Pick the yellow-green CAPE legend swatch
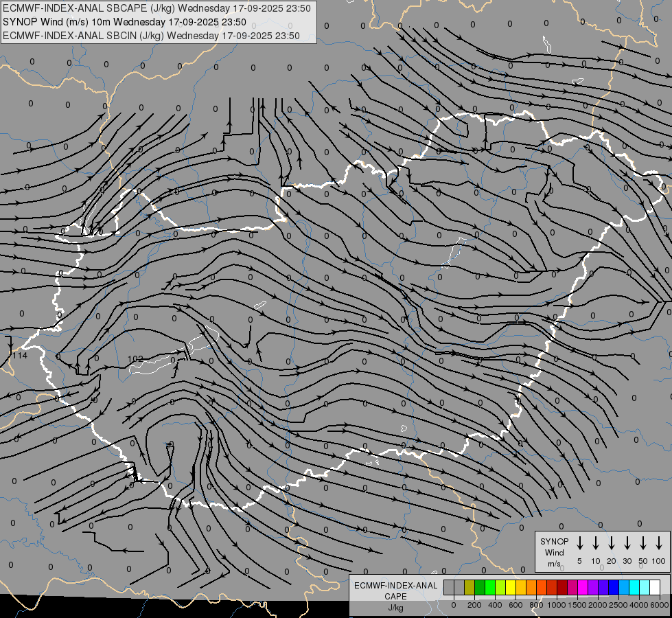This screenshot has width=672, height=618. point(500,587)
